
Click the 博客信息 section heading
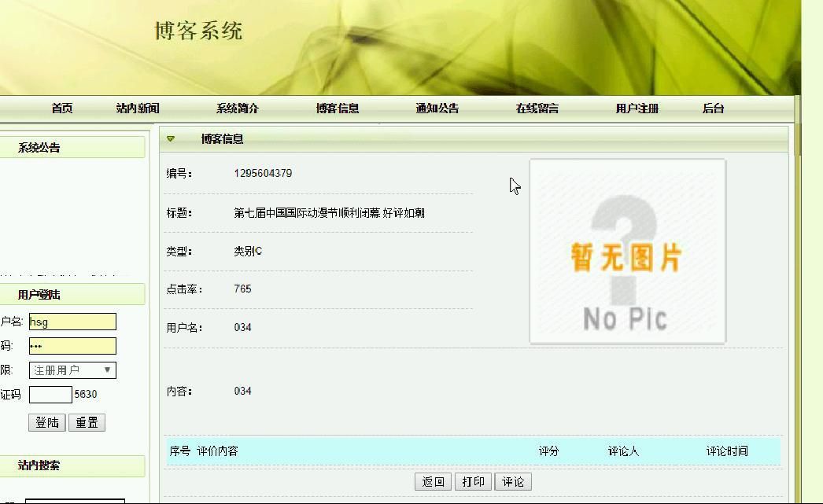222,139
